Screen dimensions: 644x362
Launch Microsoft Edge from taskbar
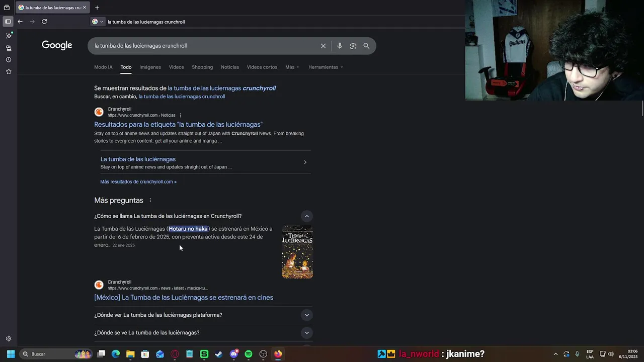click(116, 354)
